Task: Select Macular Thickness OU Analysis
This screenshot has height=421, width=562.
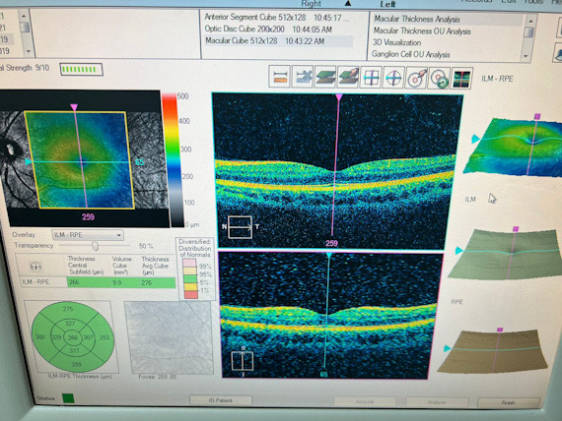Action: 422,31
